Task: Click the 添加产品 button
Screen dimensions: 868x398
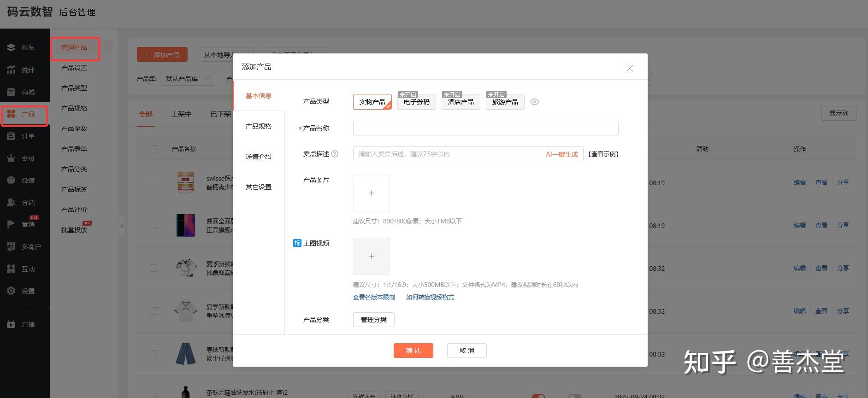Action: (x=162, y=55)
